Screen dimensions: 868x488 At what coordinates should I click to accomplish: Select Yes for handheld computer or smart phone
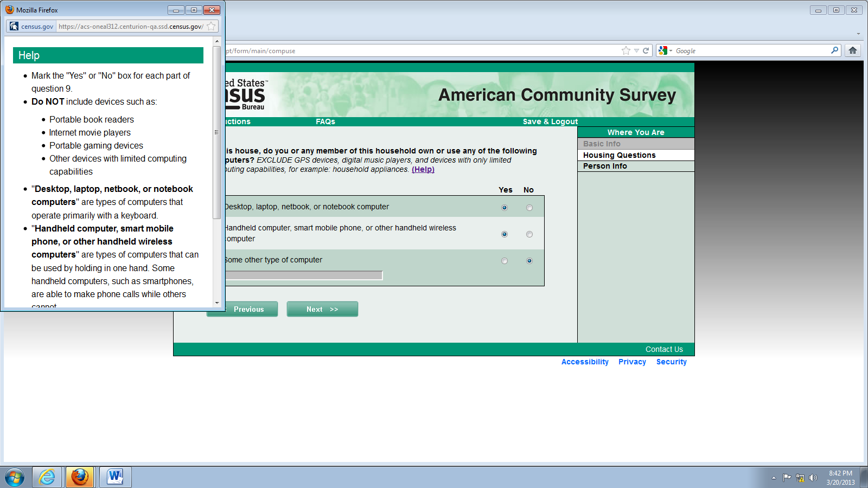[x=505, y=234]
